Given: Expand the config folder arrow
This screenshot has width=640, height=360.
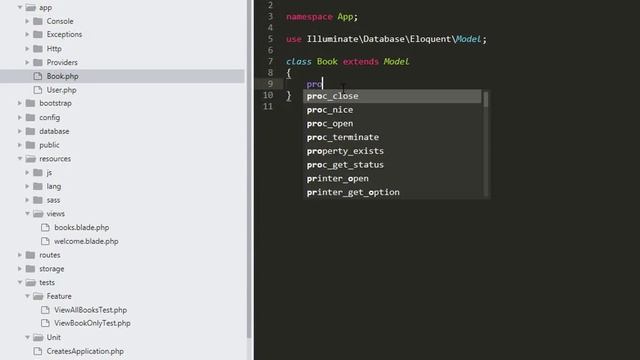Looking at the screenshot, I should pos(20,117).
